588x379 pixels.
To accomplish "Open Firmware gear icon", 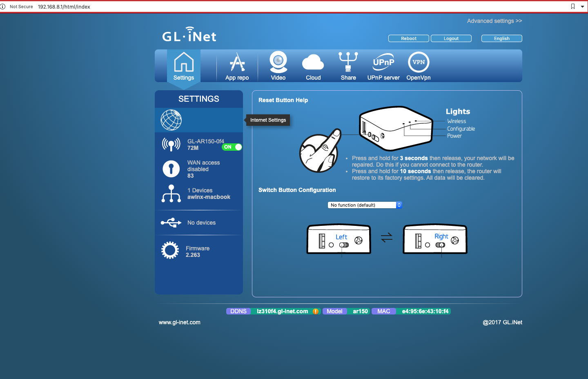I will point(170,251).
